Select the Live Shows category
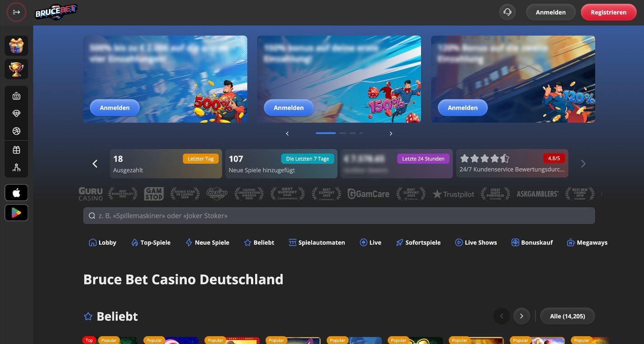The image size is (644, 344). coord(476,243)
